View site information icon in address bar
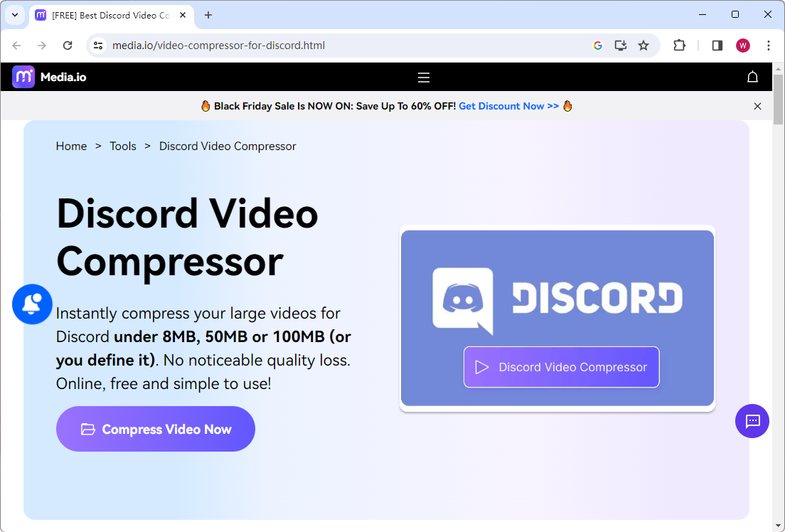The image size is (785, 532). (98, 46)
